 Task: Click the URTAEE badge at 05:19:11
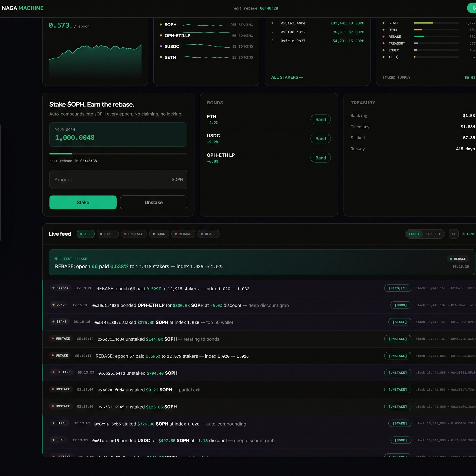pyautogui.click(x=60, y=356)
